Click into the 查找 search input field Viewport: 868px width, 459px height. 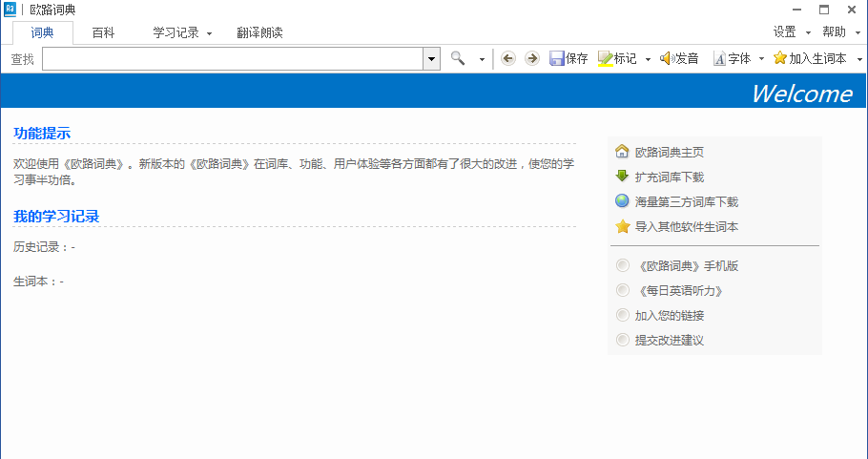pyautogui.click(x=233, y=59)
